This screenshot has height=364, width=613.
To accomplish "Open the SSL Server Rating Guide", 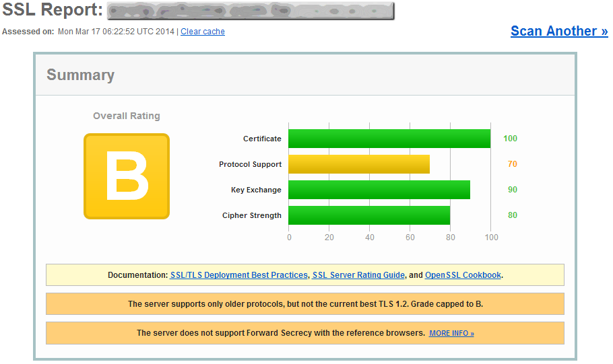I will [358, 275].
